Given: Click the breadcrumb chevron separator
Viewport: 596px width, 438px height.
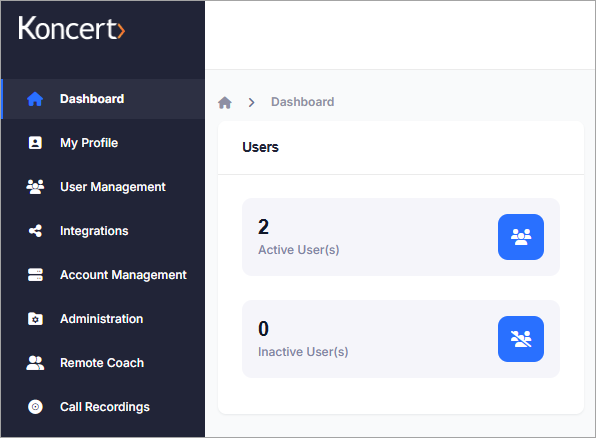Looking at the screenshot, I should 251,102.
